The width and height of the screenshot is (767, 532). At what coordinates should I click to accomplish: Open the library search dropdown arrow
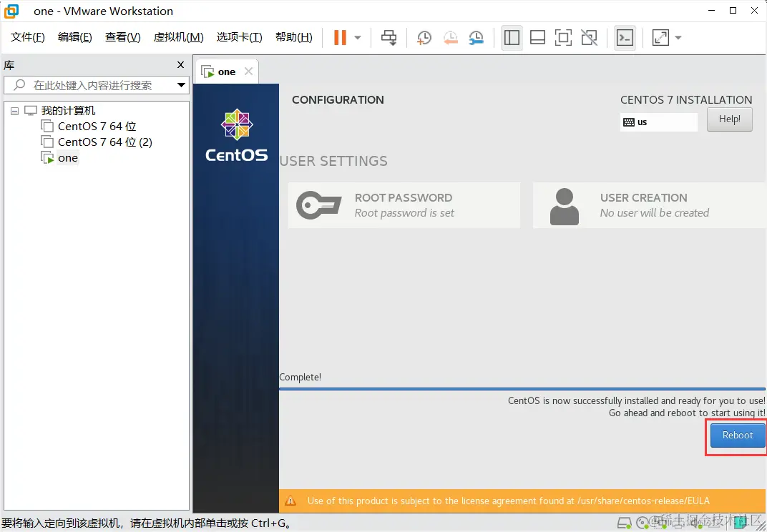181,85
